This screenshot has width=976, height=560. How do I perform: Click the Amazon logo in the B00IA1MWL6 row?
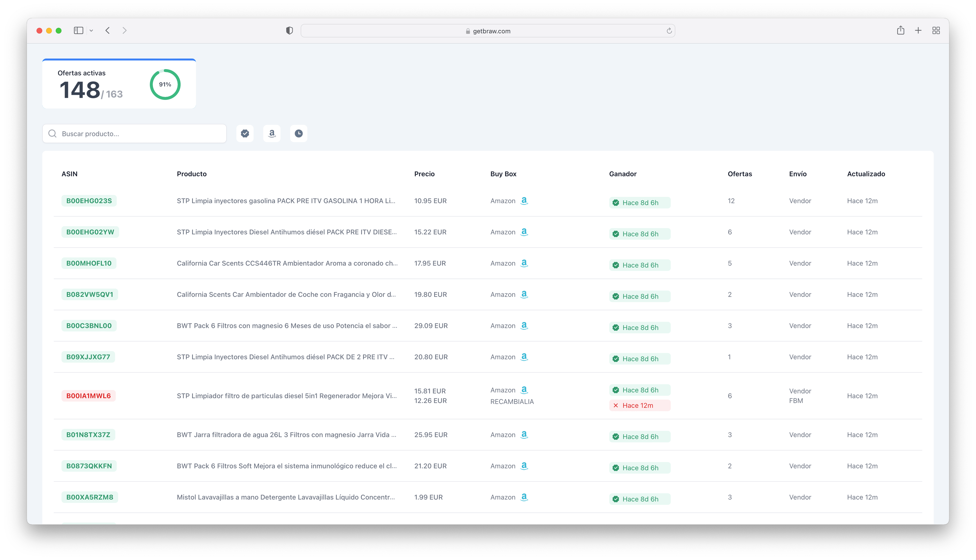[x=524, y=390]
